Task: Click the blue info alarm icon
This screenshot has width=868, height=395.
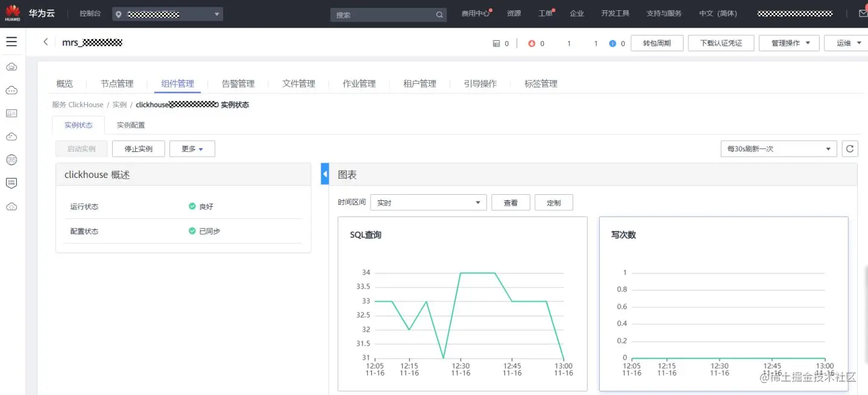Action: coord(612,43)
